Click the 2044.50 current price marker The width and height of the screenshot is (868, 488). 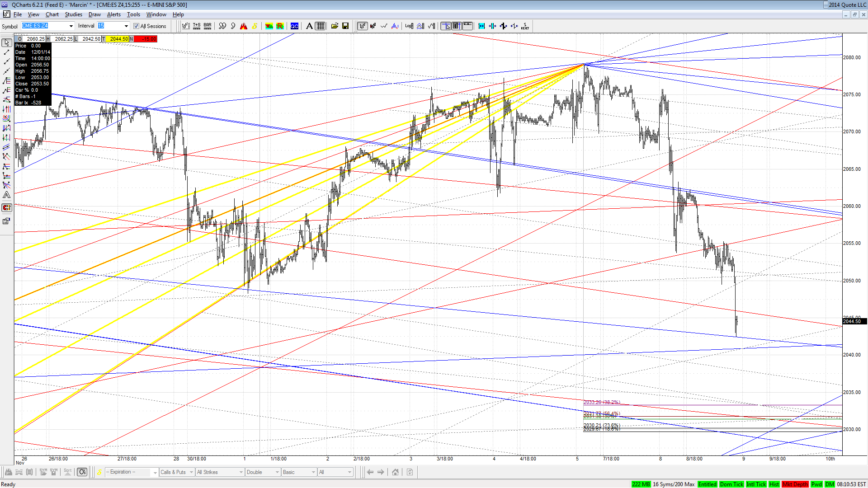854,321
